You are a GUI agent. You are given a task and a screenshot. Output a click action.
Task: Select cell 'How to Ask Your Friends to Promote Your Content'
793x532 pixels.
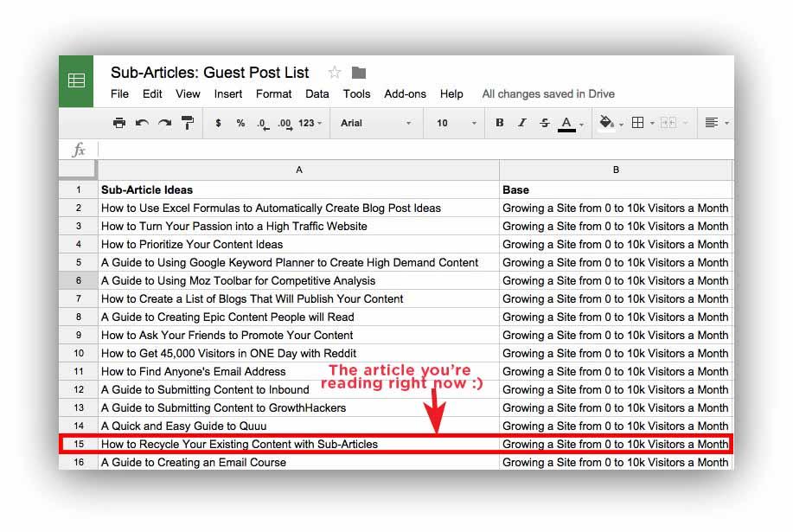(x=299, y=336)
